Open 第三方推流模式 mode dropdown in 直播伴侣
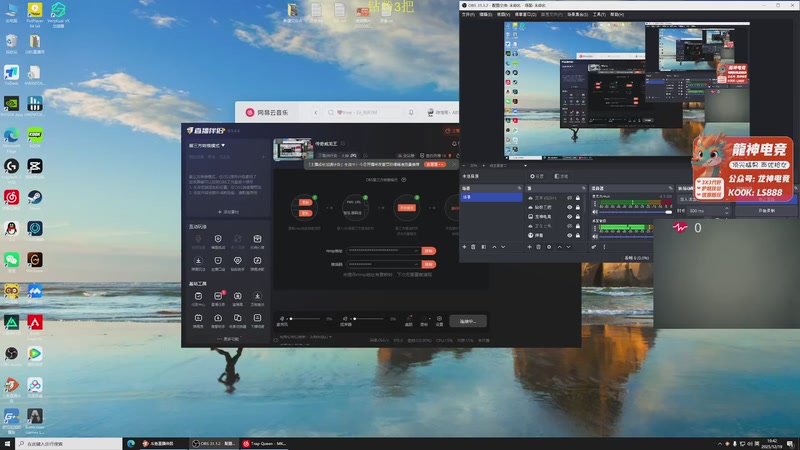This screenshot has height=450, width=800. coord(207,145)
